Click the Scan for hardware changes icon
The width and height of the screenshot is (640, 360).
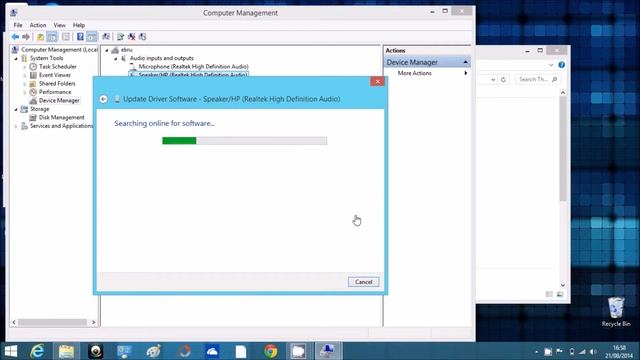pos(106,37)
